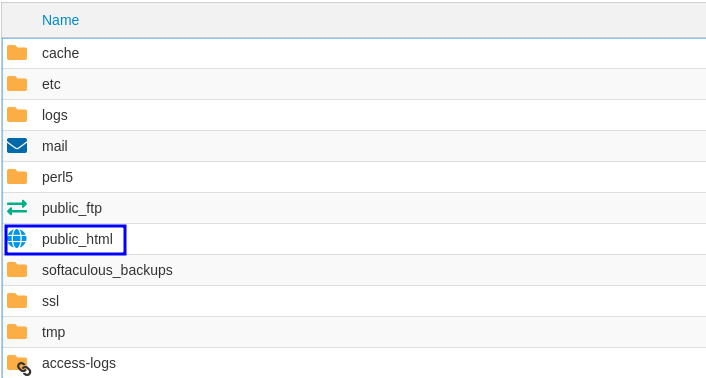This screenshot has width=706, height=378.
Task: Select the public_ftp directory name
Action: pos(72,208)
